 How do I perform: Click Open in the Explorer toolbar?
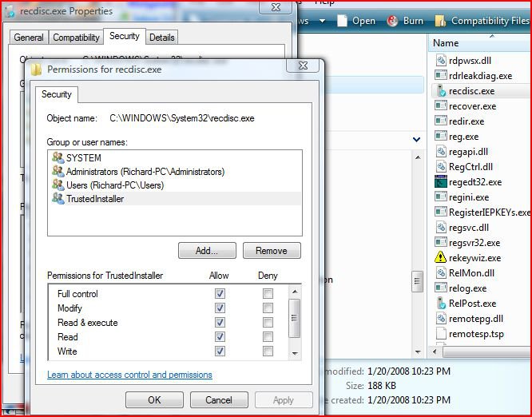355,21
